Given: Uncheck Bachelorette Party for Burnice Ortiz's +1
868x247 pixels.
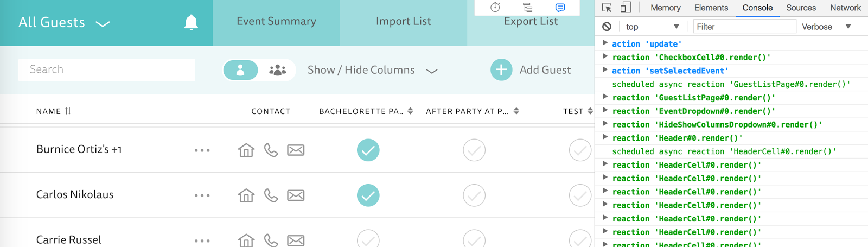Looking at the screenshot, I should tap(368, 150).
